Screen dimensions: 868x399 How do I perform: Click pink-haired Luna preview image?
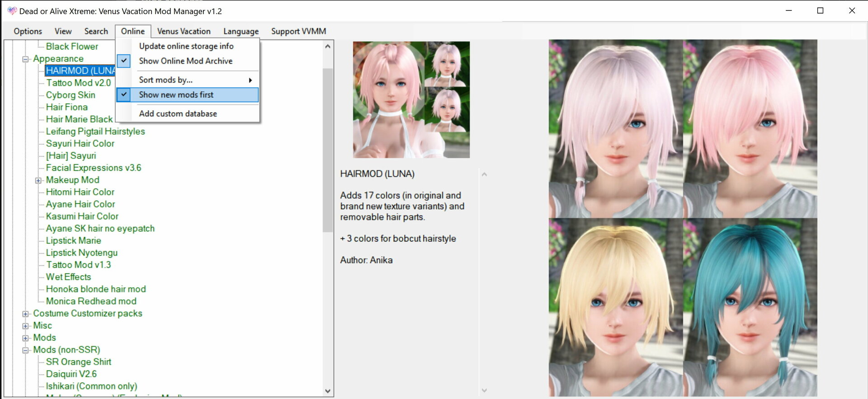[x=750, y=129]
